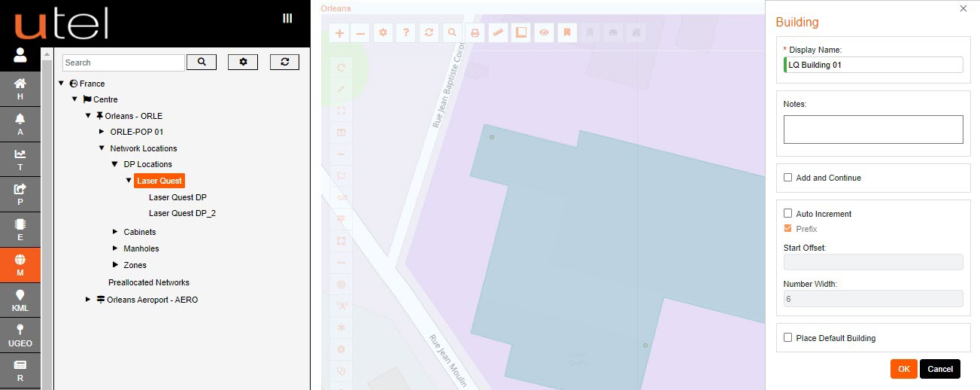This screenshot has height=390, width=980.
Task: Zoom in the map with plus button
Action: 340,33
